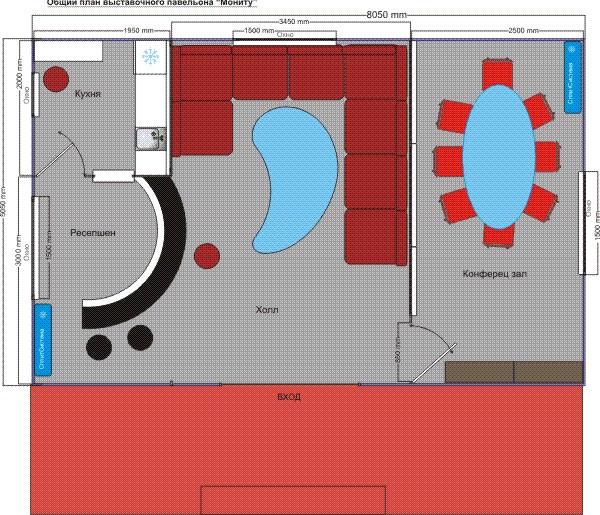The image size is (600, 515).
Task: Select the brown cabinet in conference room
Action: click(x=514, y=372)
